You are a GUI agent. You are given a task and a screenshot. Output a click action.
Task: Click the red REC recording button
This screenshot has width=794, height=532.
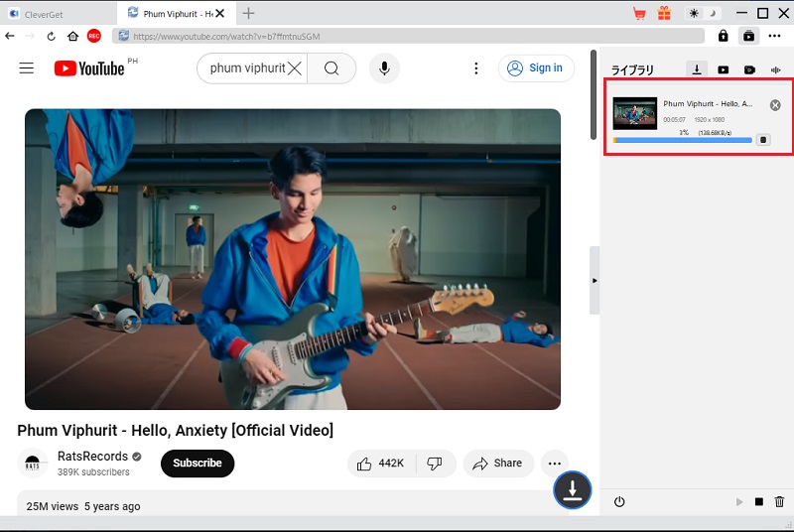coord(93,36)
